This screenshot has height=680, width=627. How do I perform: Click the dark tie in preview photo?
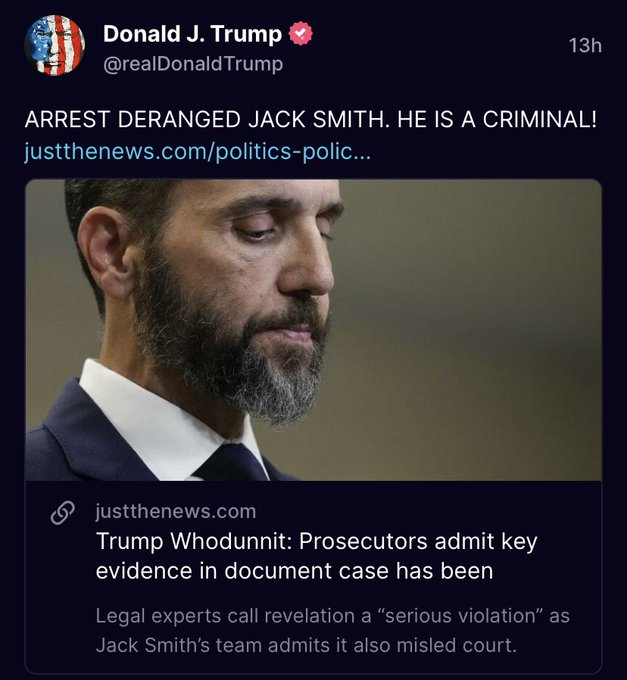(x=230, y=462)
